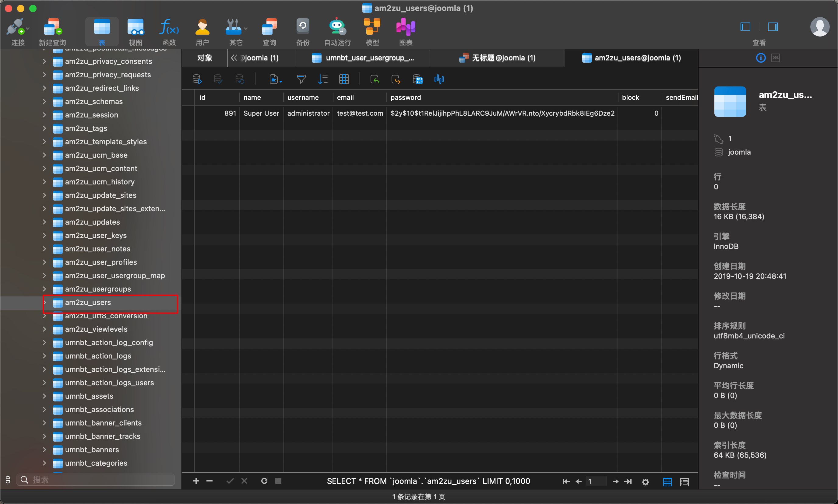Show the DDL tab in right panel
This screenshot has width=838, height=504.
(x=776, y=58)
